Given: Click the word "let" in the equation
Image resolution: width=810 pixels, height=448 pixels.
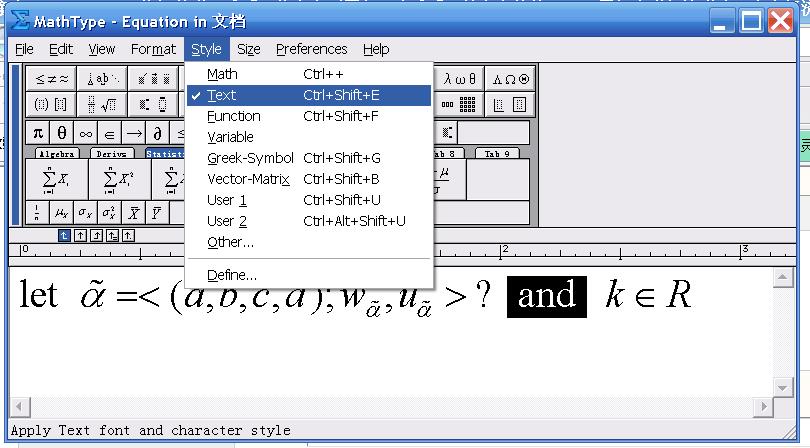Looking at the screenshot, I should [x=38, y=295].
